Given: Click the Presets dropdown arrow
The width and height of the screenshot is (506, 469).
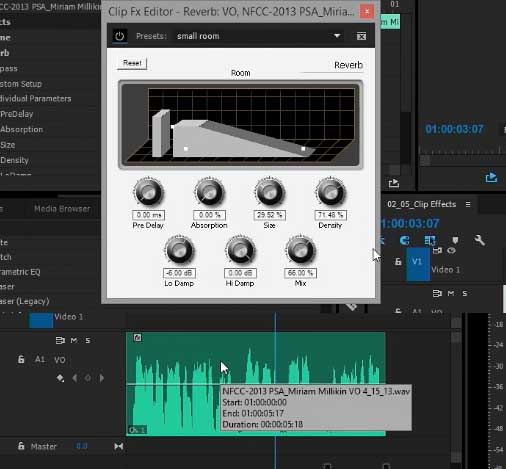Looking at the screenshot, I should pyautogui.click(x=337, y=36).
